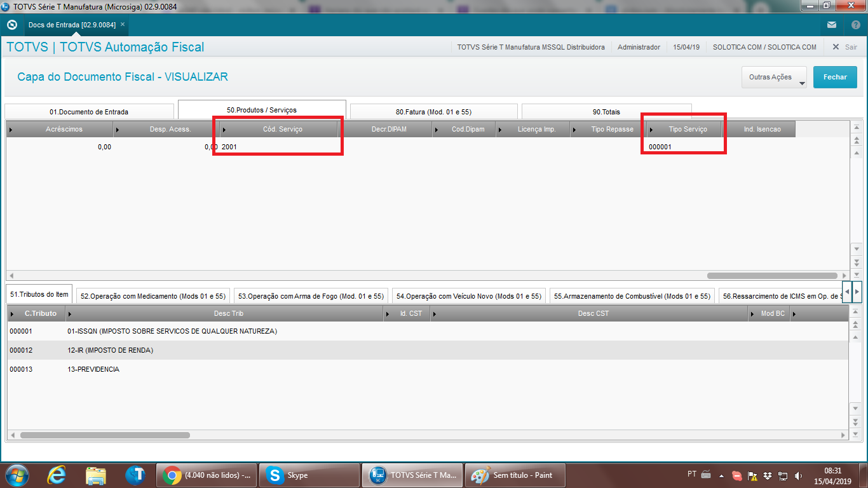Sort by Cód. Serviço column header

(282, 129)
